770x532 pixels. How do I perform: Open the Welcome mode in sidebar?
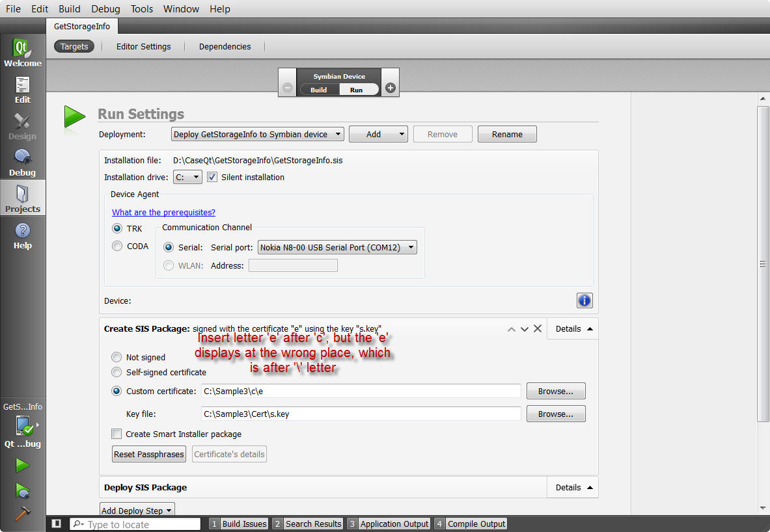(x=23, y=53)
